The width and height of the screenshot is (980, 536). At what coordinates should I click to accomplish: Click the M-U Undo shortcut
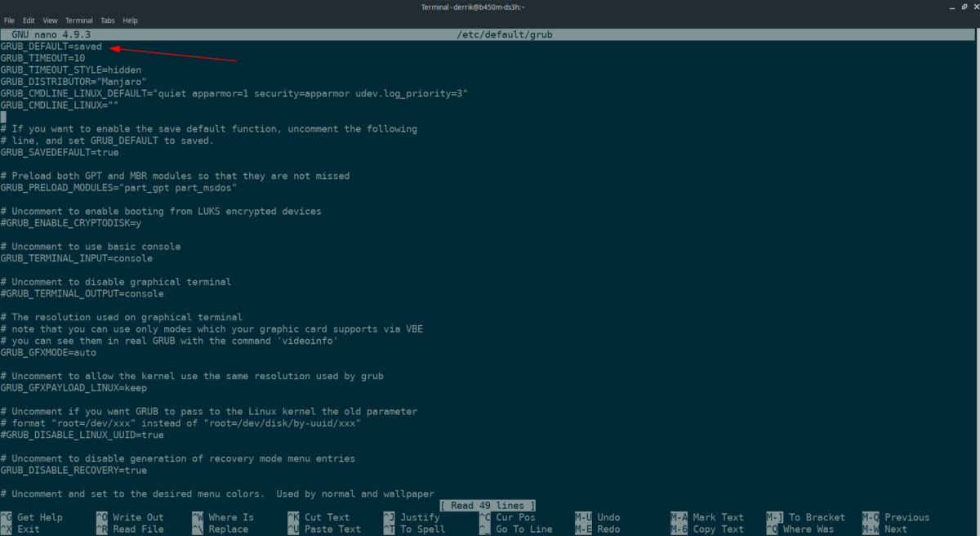click(x=597, y=517)
